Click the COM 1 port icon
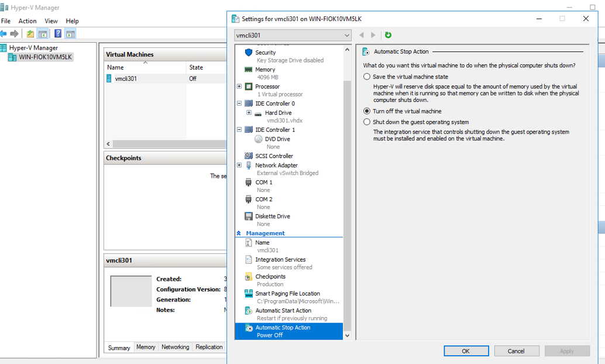605x364 pixels. [249, 182]
